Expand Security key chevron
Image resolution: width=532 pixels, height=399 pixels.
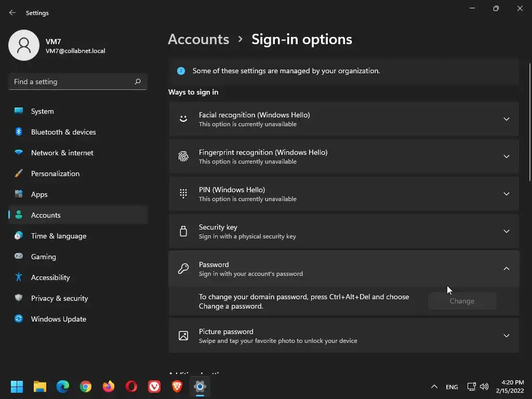coord(506,231)
